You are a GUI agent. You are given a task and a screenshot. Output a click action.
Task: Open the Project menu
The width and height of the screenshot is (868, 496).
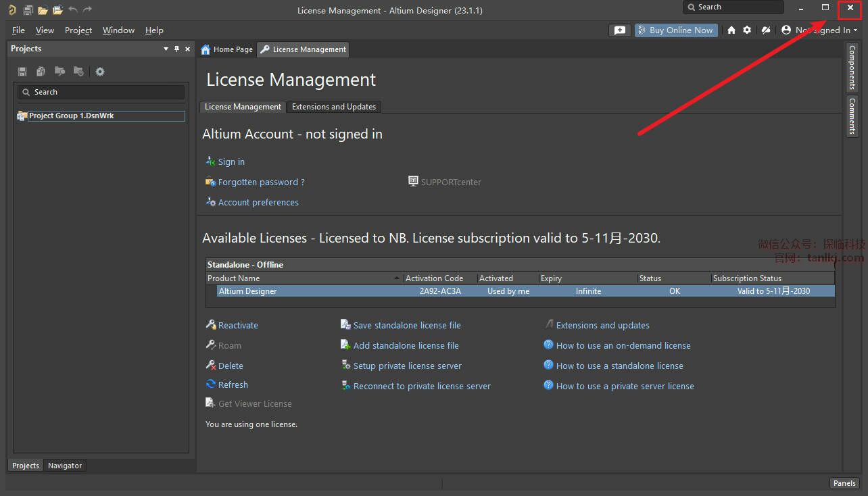coord(78,30)
